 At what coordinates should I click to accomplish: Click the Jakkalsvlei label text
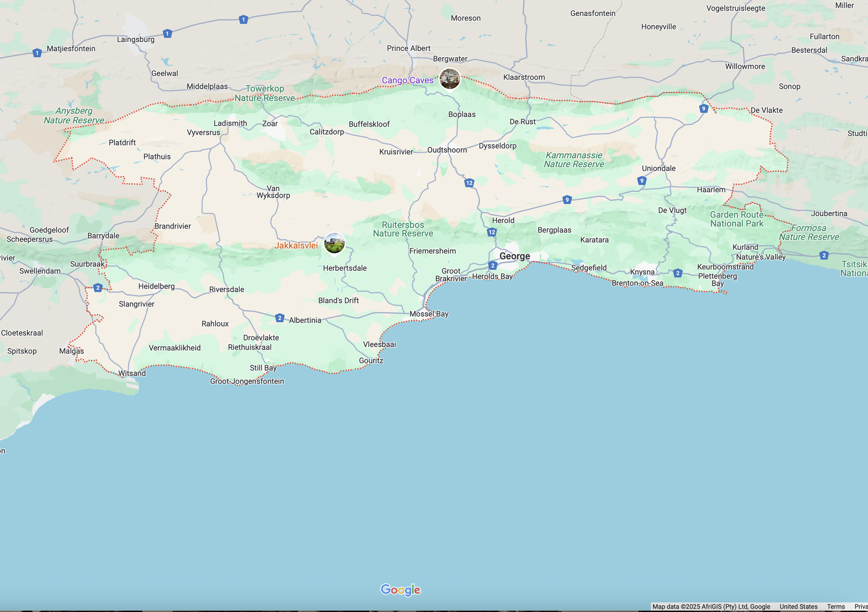[x=296, y=245]
